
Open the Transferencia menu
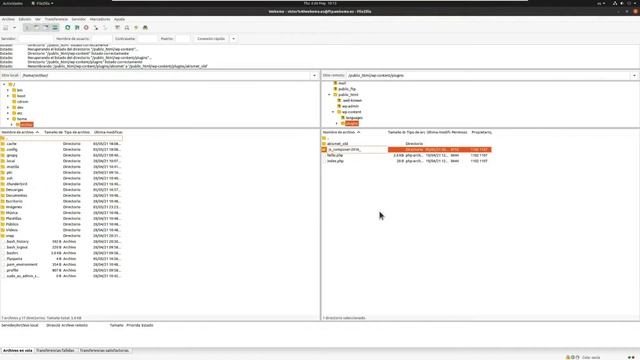coord(56,19)
